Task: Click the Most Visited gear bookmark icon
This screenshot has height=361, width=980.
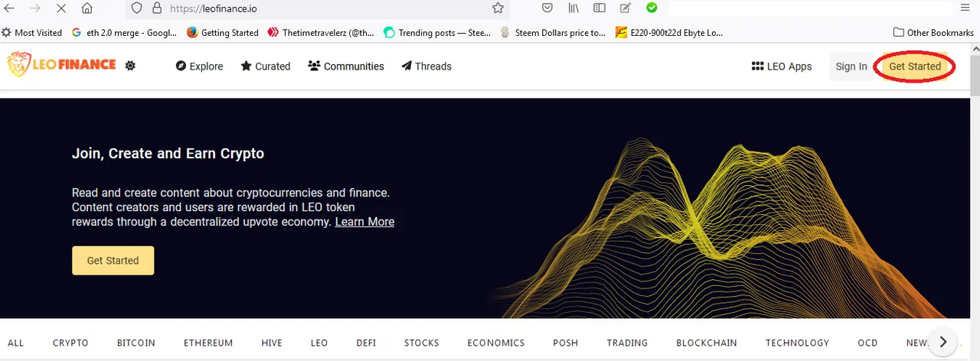Action: pos(7,32)
